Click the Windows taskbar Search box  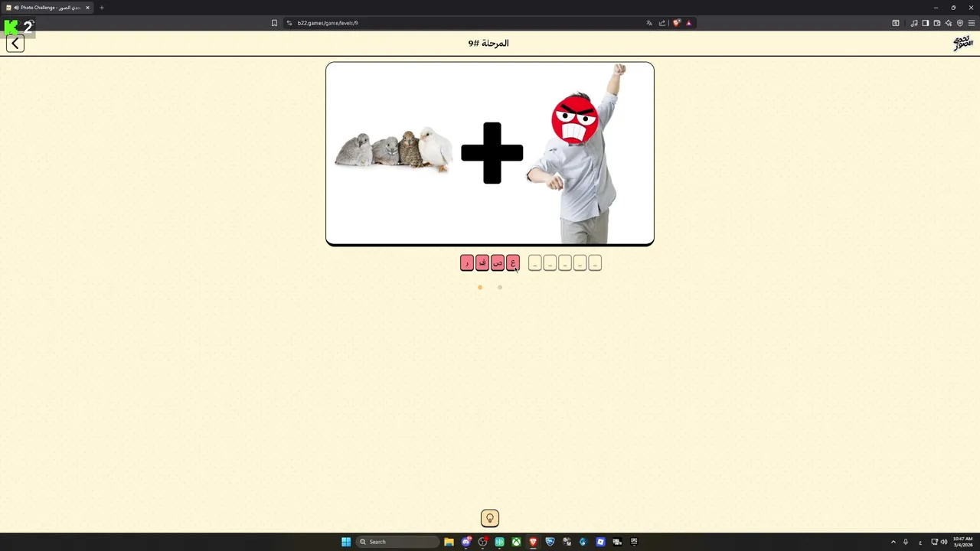(x=398, y=542)
